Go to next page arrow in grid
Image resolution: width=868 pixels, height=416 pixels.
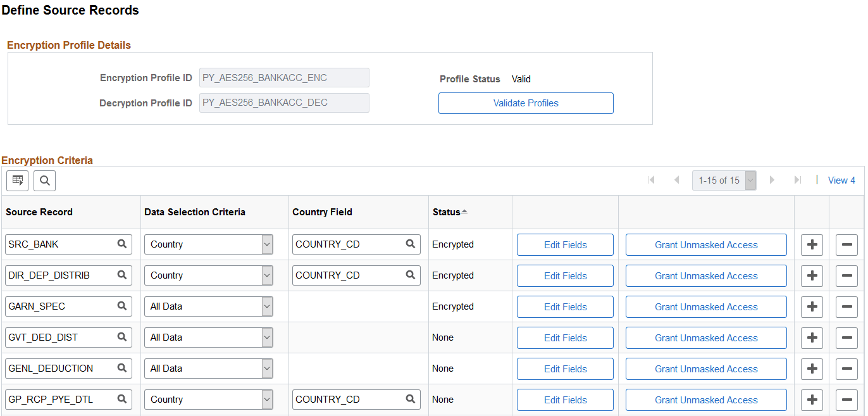click(771, 180)
